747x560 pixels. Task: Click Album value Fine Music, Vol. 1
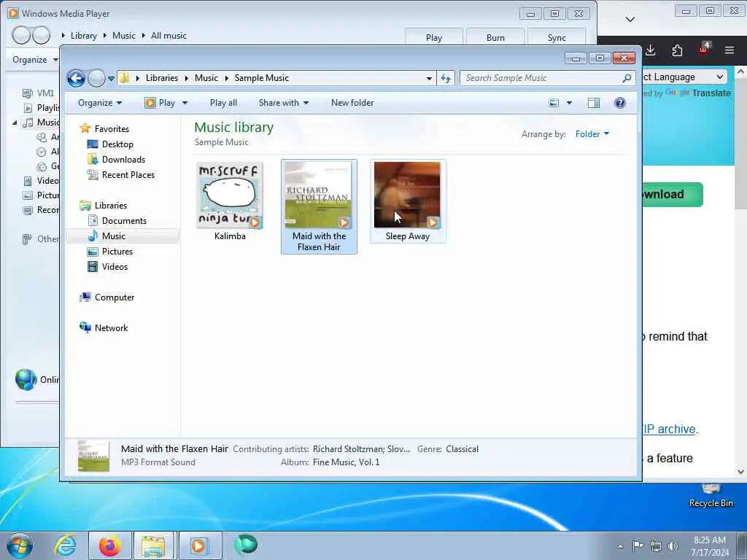[x=347, y=462]
